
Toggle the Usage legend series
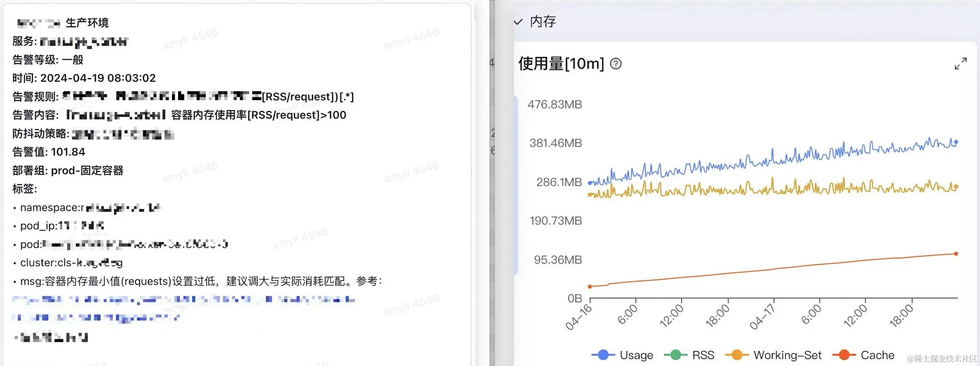622,355
